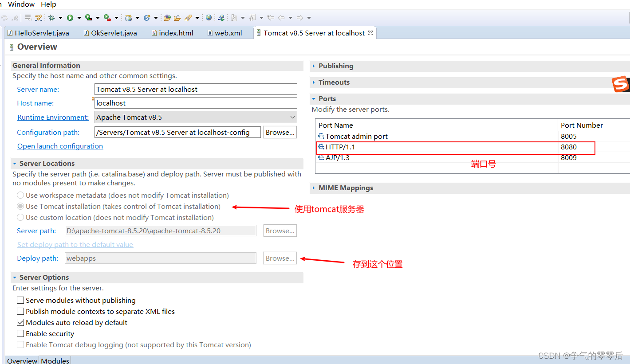This screenshot has width=630, height=364.
Task: Open the Window menu
Action: (21, 4)
